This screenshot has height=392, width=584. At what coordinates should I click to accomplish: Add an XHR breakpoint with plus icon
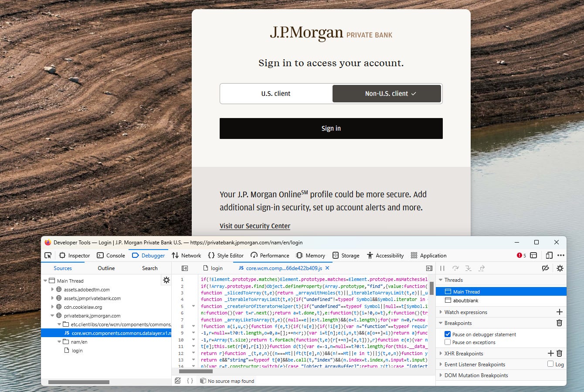[x=551, y=353]
